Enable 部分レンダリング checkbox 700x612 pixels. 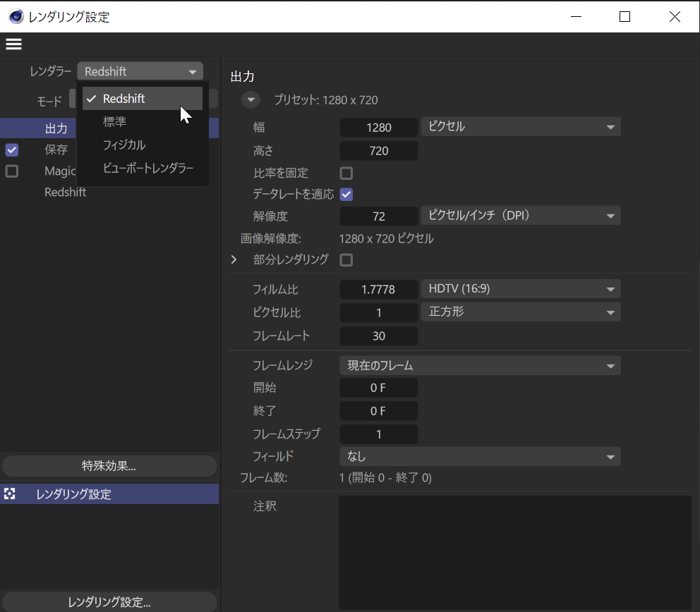(x=346, y=260)
